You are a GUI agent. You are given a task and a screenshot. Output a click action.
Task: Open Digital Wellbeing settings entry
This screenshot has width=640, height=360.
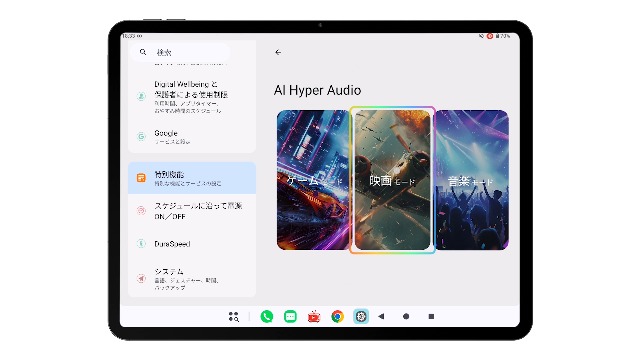(192, 97)
